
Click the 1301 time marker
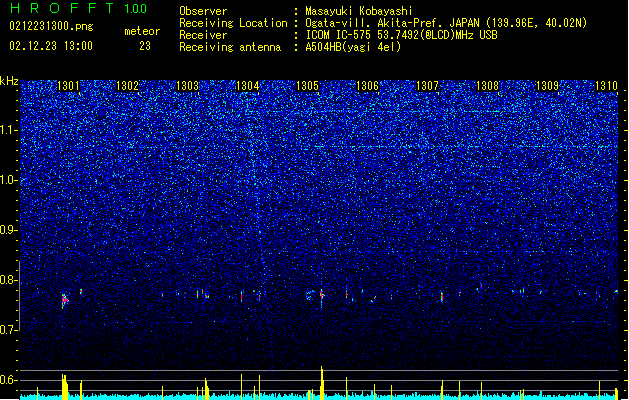click(x=68, y=86)
